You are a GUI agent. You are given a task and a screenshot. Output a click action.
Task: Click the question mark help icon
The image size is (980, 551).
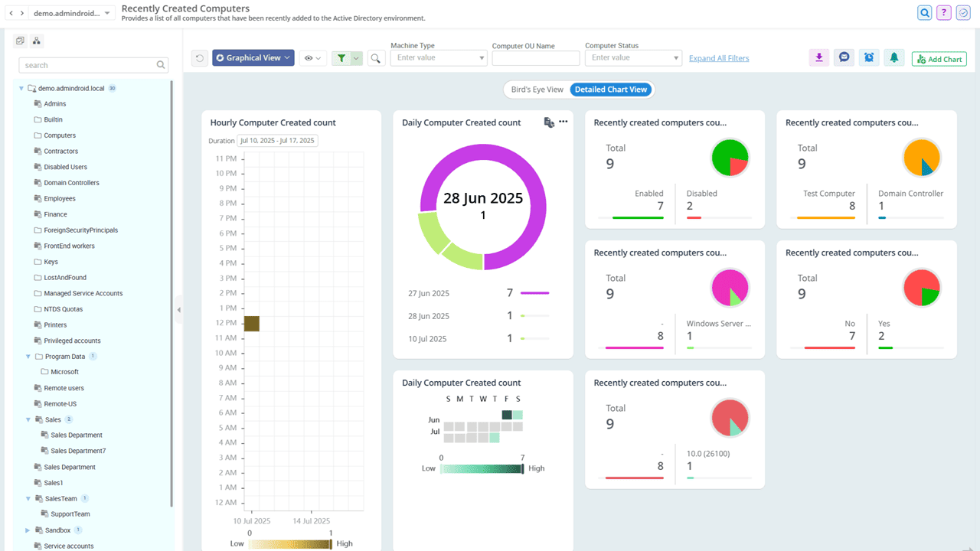coord(944,12)
